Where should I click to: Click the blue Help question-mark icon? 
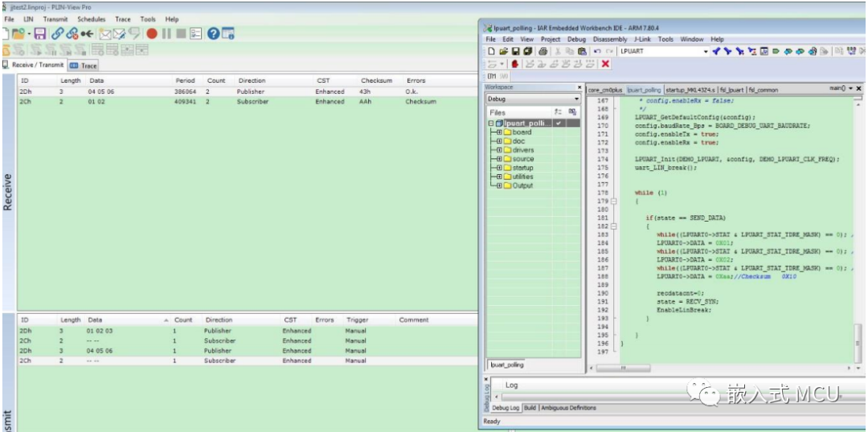click(214, 34)
